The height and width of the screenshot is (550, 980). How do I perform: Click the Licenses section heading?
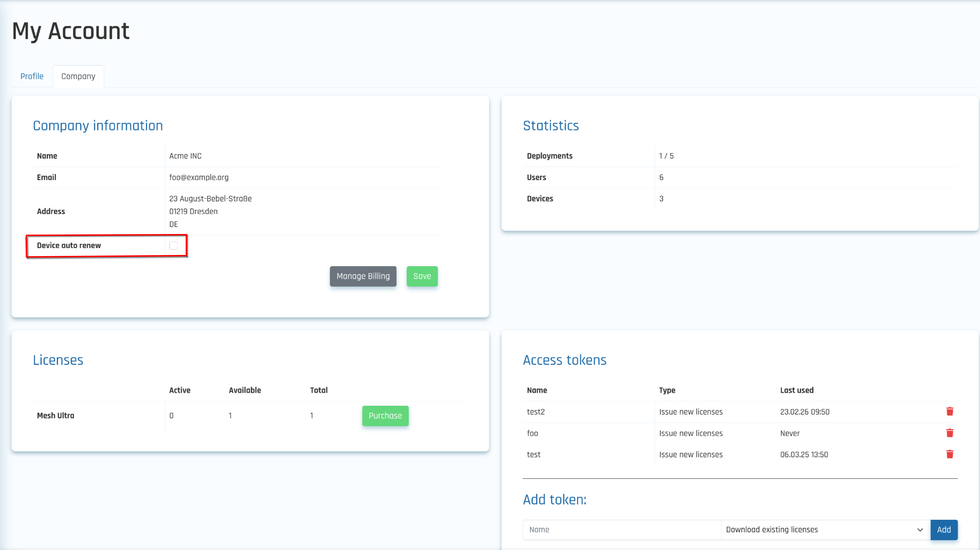click(x=58, y=360)
